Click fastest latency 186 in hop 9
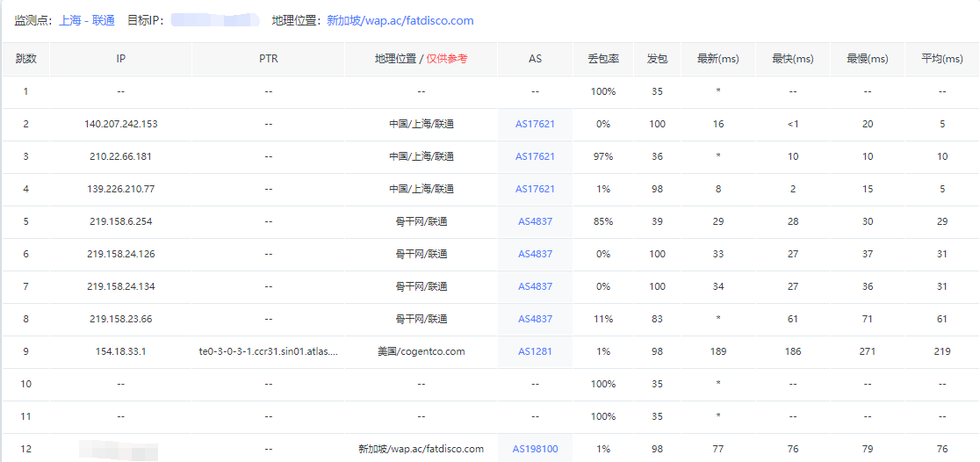The width and height of the screenshot is (980, 462). 792,351
